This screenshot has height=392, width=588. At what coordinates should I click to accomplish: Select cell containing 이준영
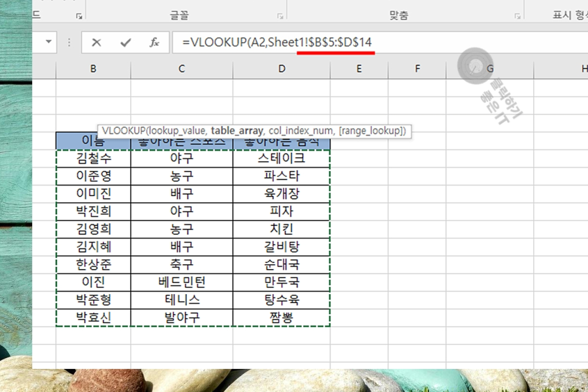(93, 176)
